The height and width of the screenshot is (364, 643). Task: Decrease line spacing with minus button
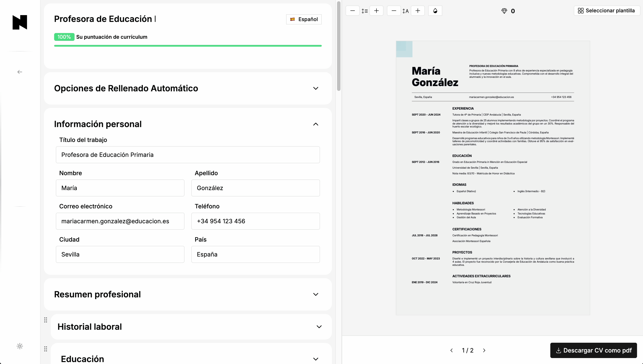tap(353, 11)
